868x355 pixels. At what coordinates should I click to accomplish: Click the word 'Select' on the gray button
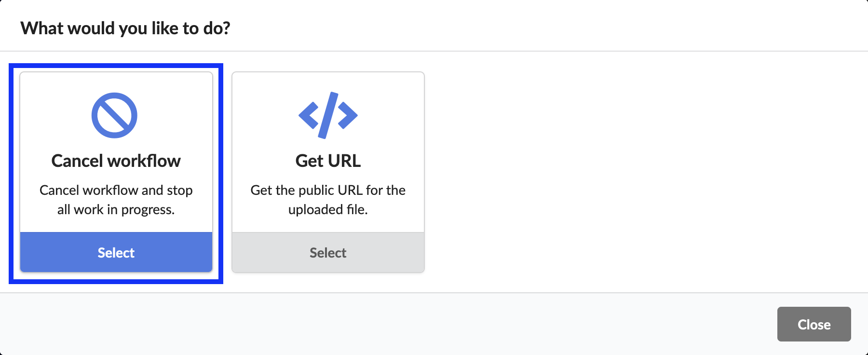pyautogui.click(x=328, y=252)
